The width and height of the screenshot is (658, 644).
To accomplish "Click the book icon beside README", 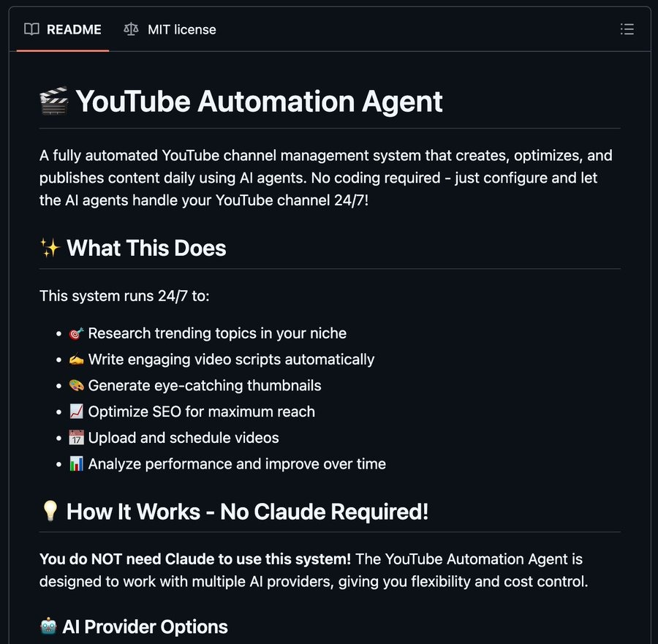I will pyautogui.click(x=31, y=29).
